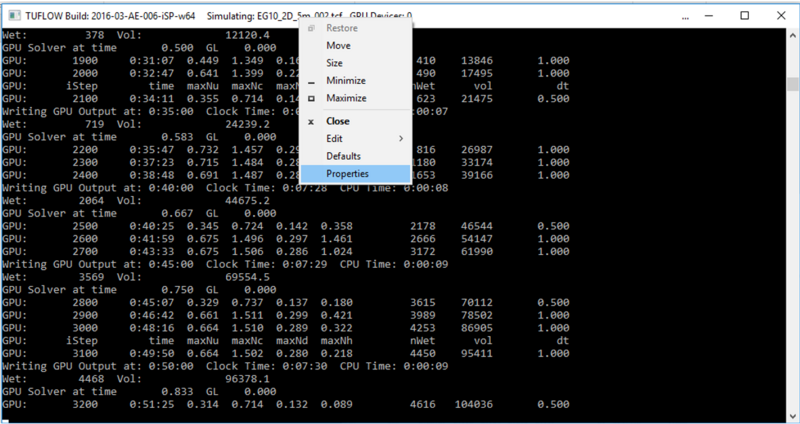Click the 'GPU Solver at time 0.750' line
The width and height of the screenshot is (800, 424).
pyautogui.click(x=139, y=290)
